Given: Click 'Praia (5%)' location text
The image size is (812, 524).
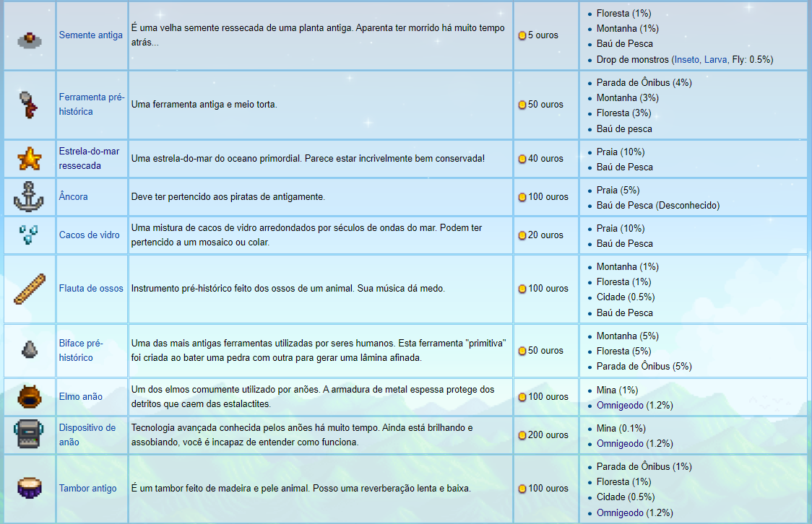Looking at the screenshot, I should [618, 191].
